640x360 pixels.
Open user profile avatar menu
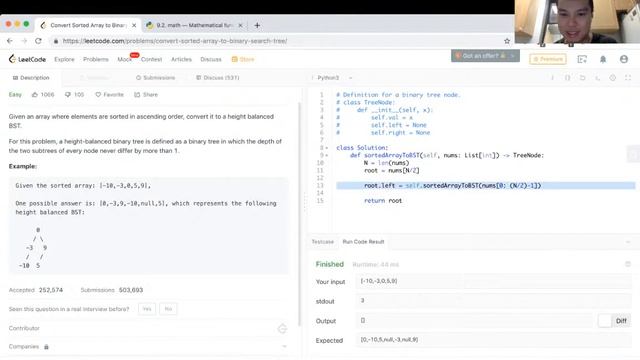(624, 59)
